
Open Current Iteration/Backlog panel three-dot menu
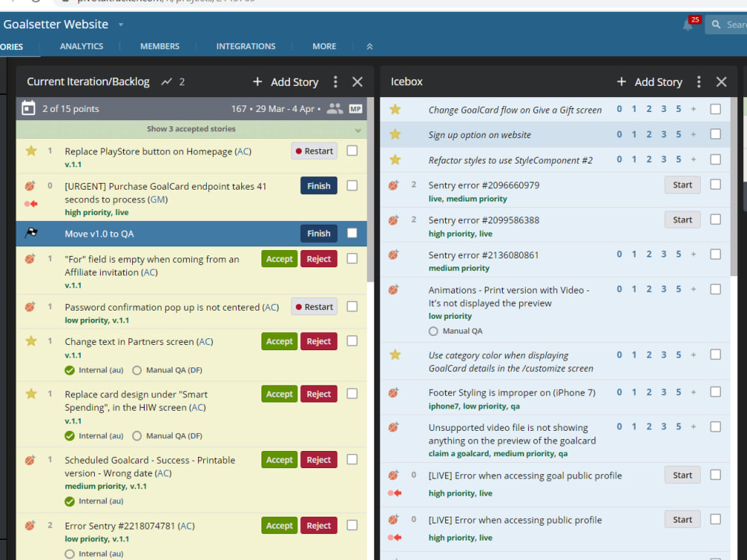click(335, 82)
